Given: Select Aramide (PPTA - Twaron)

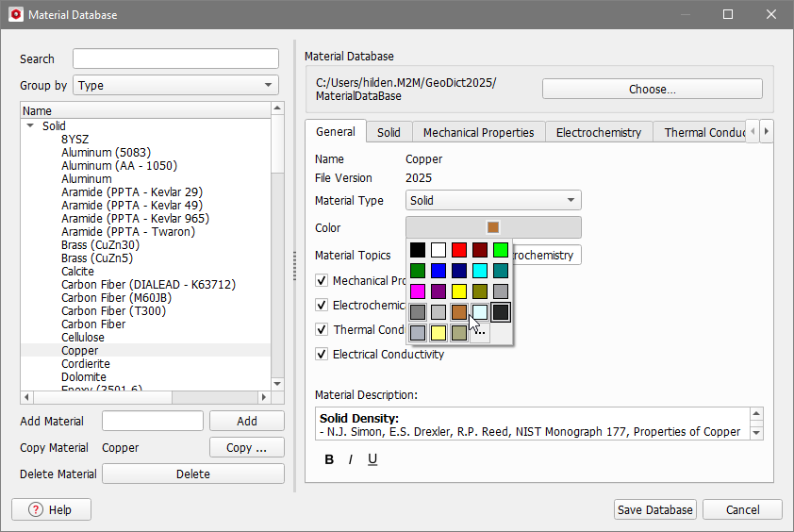Looking at the screenshot, I should 128,231.
